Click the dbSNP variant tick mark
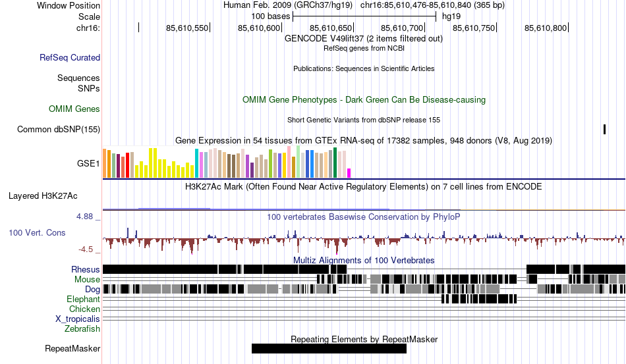The height and width of the screenshot is (364, 626). pyautogui.click(x=604, y=129)
